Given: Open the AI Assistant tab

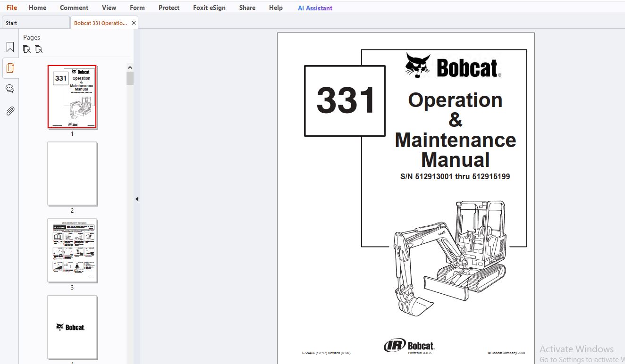Looking at the screenshot, I should coord(315,8).
